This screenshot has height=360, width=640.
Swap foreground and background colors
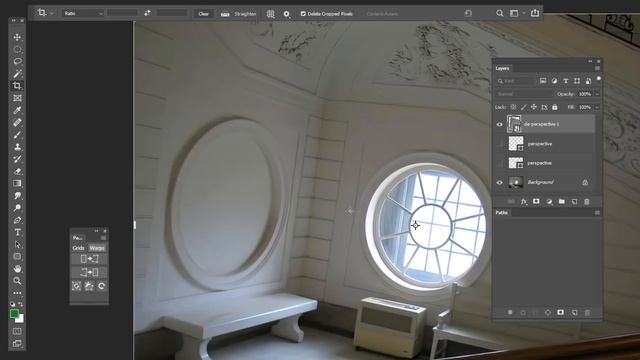pos(21,304)
